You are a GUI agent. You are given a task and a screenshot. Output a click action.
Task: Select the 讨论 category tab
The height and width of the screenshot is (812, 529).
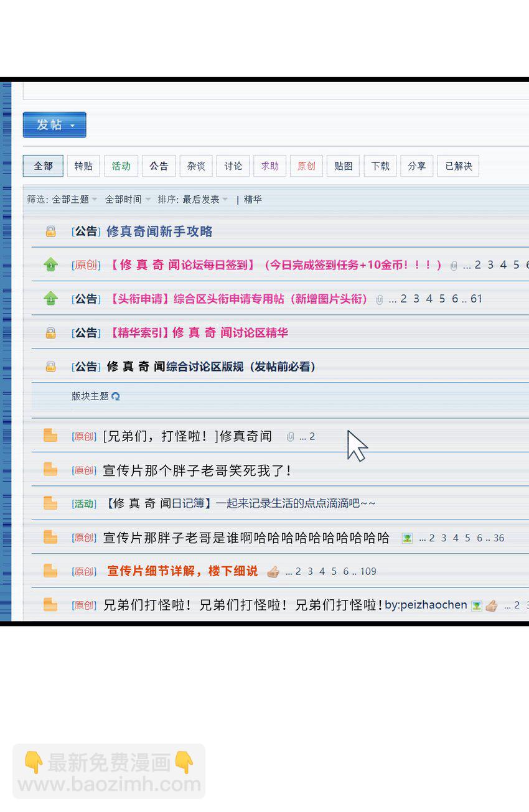(x=233, y=166)
